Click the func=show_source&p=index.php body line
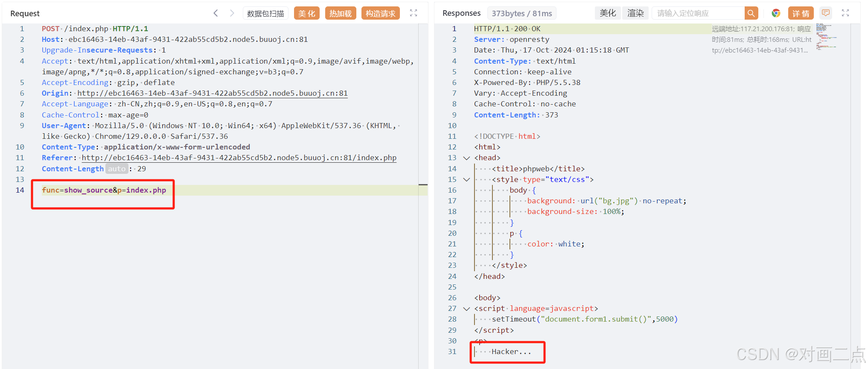Image resolution: width=868 pixels, height=369 pixels. [x=104, y=190]
